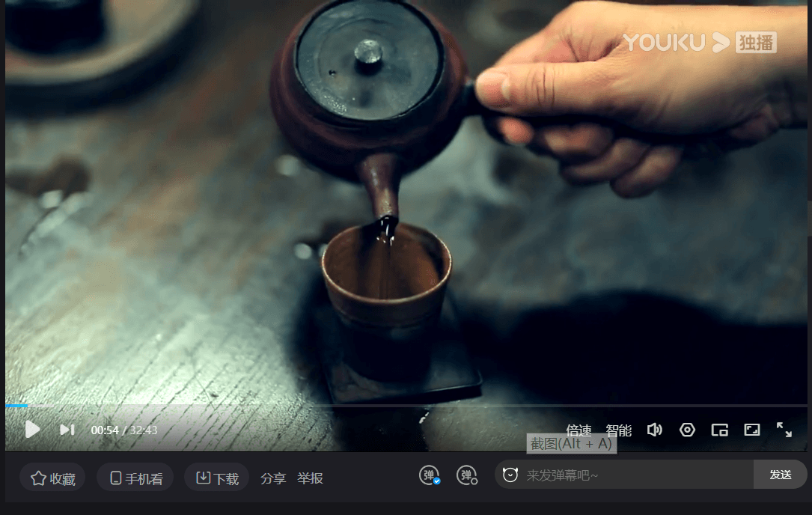Screen dimensions: 812x515
Task: Add video to favorites with 收藏
Action: 53,477
